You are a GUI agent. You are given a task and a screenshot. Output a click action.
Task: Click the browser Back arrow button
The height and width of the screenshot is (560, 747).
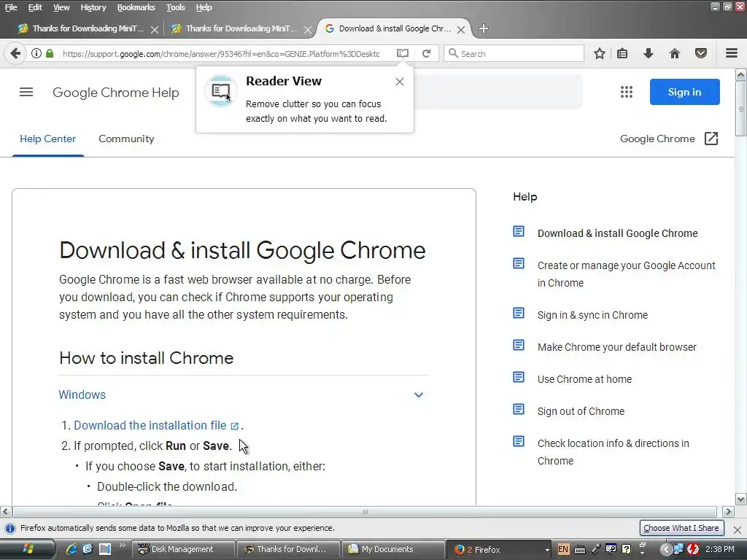tap(15, 53)
